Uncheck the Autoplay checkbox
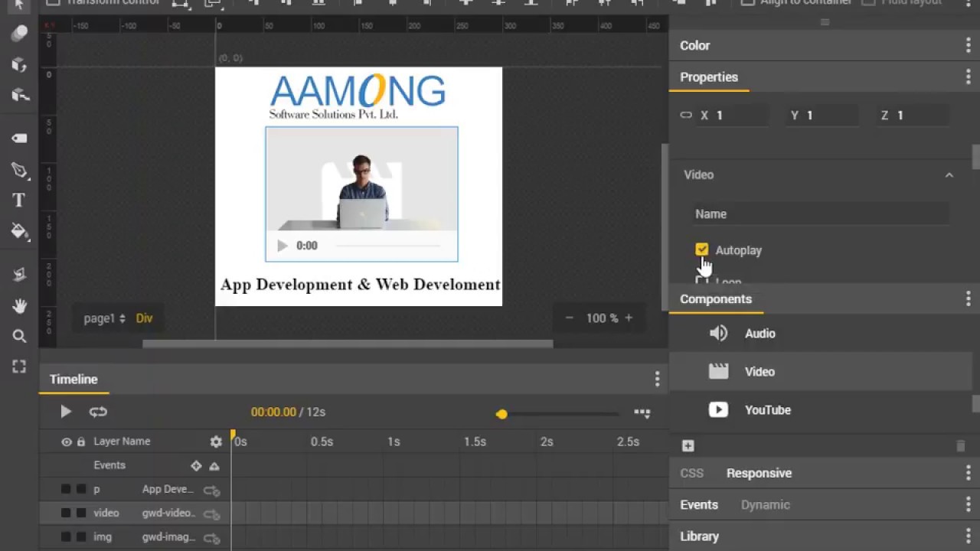980x551 pixels. 702,249
